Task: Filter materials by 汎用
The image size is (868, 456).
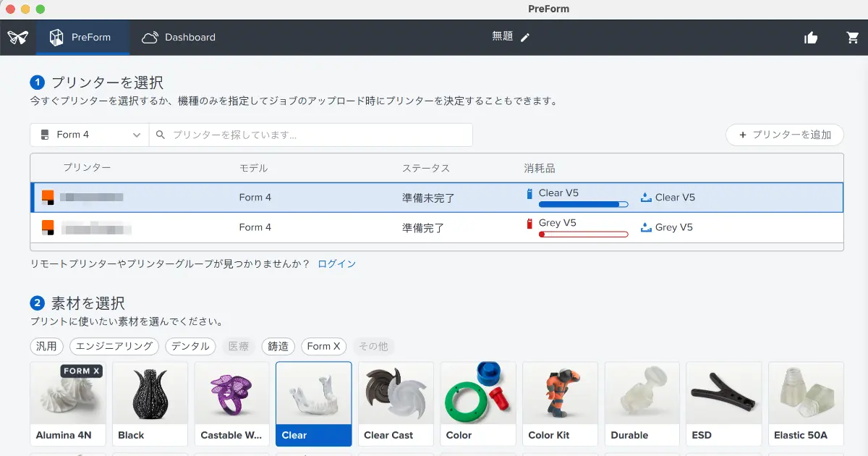Action: coord(47,347)
